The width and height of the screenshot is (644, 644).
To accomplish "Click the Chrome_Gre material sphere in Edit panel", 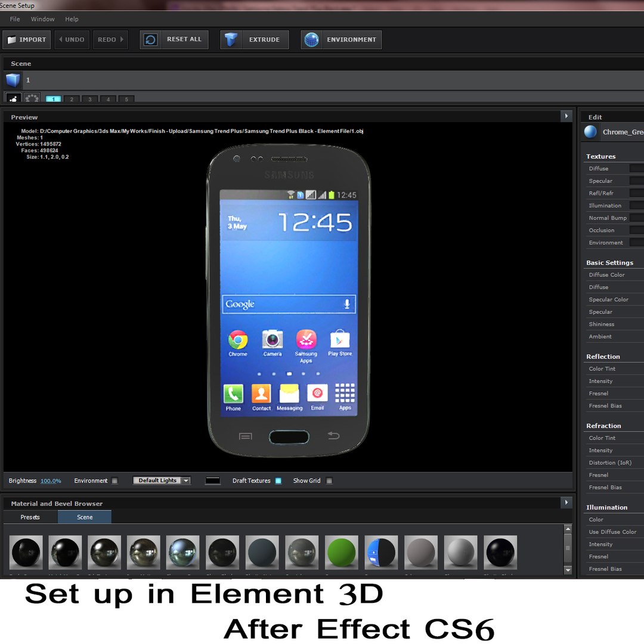I will (590, 132).
